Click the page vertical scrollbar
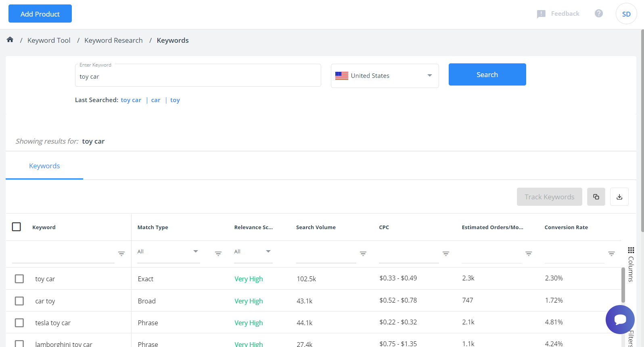This screenshot has width=644, height=347. pos(642,131)
